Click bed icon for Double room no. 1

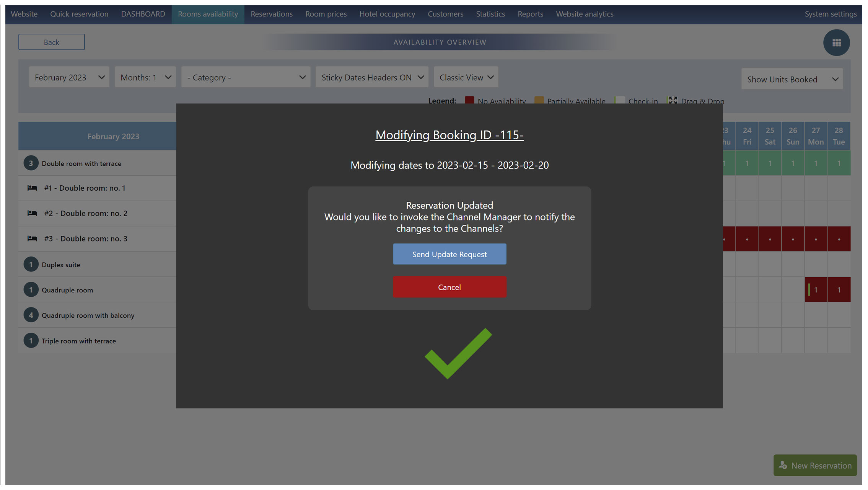[32, 188]
